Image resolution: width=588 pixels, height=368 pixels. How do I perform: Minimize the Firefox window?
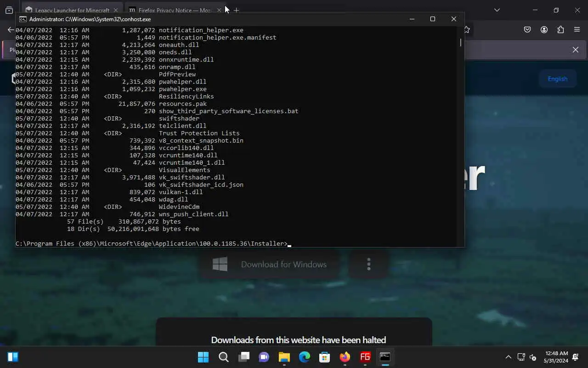coord(535,10)
